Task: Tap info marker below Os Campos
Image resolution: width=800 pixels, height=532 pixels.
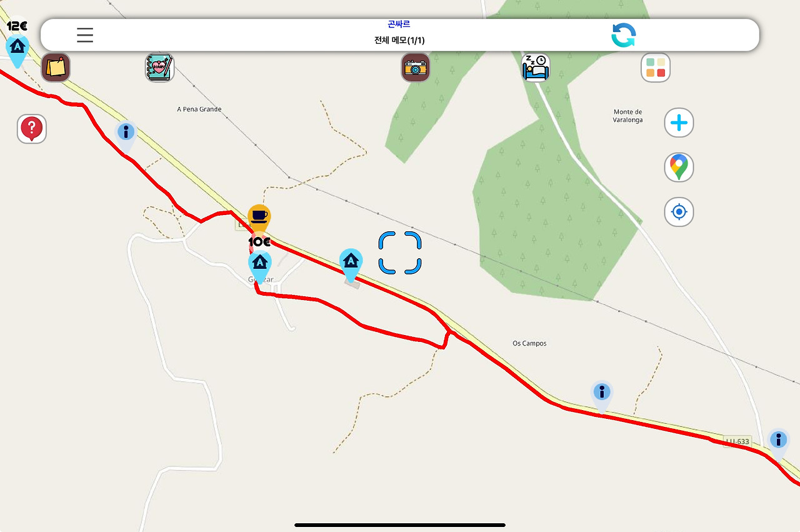Action: 602,395
